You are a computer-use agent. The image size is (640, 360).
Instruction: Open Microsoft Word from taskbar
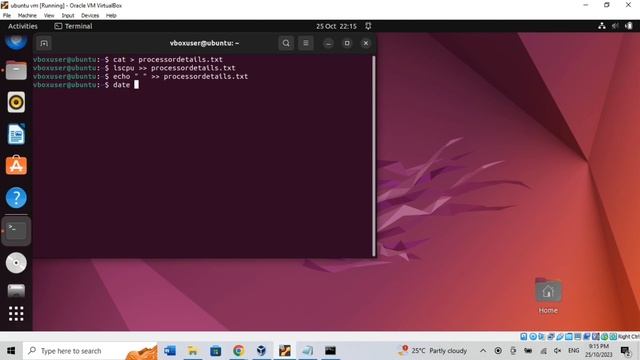tap(170, 351)
